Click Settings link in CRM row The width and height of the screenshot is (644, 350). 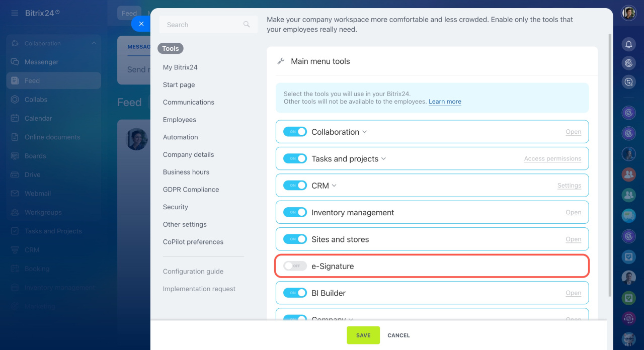[569, 186]
